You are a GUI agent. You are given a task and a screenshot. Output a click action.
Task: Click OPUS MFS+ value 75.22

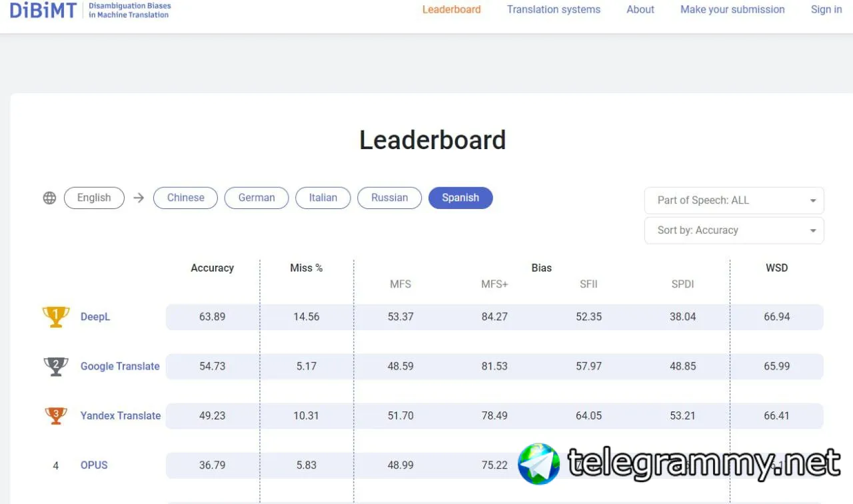tap(494, 465)
